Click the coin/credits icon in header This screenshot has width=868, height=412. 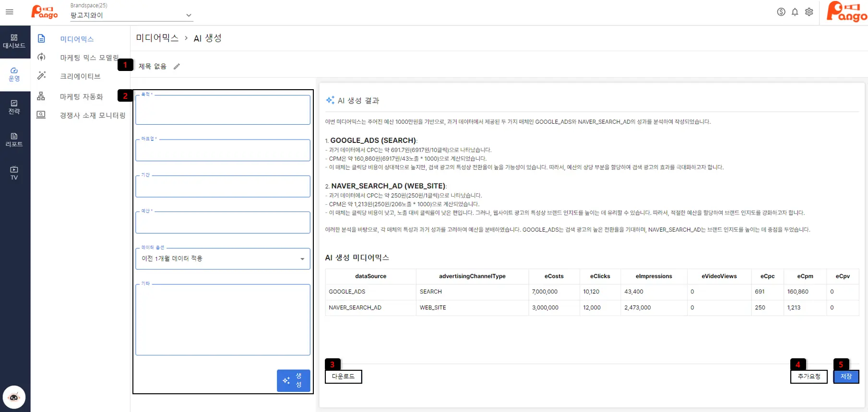coord(781,12)
